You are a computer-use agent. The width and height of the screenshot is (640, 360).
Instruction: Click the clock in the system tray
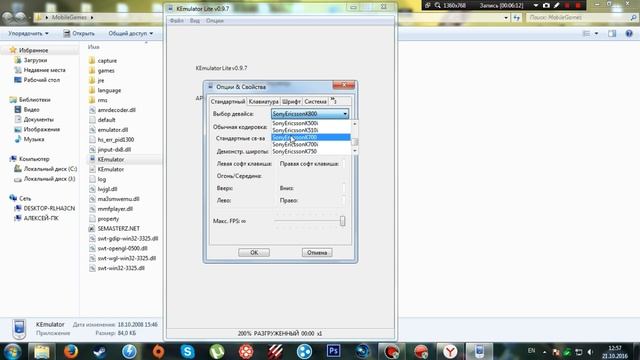point(615,352)
